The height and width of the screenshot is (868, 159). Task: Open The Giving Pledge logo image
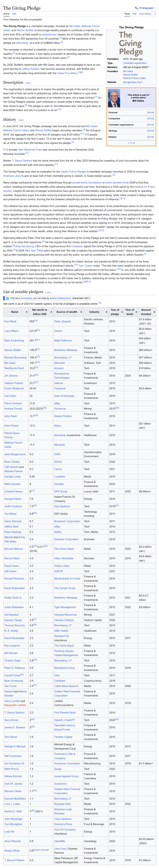[x=131, y=43]
